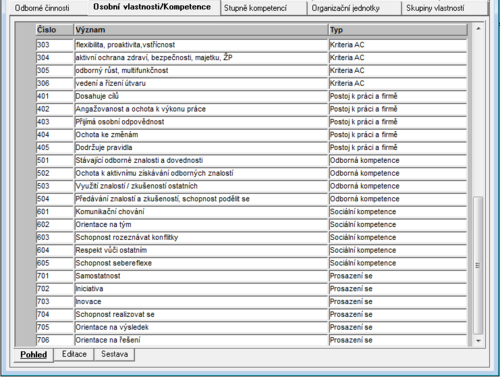This screenshot has width=500, height=377.
Task: Select row 303 flexibilita, proaktivita, vstřícnost
Action: click(251, 45)
